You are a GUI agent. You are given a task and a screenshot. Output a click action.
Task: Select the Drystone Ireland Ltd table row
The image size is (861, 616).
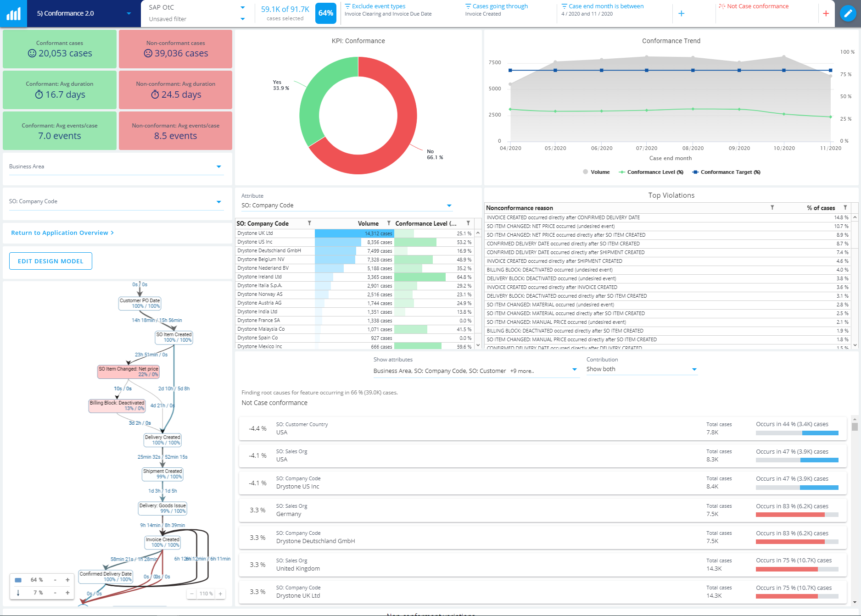pos(354,277)
